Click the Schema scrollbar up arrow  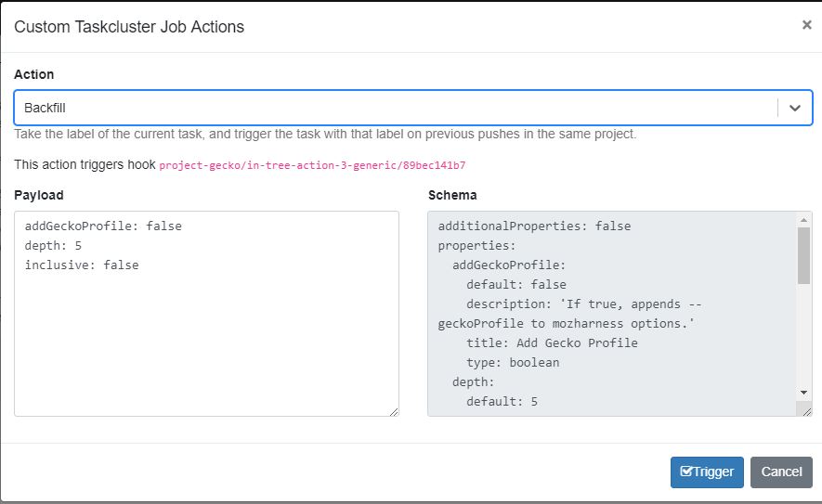(803, 220)
